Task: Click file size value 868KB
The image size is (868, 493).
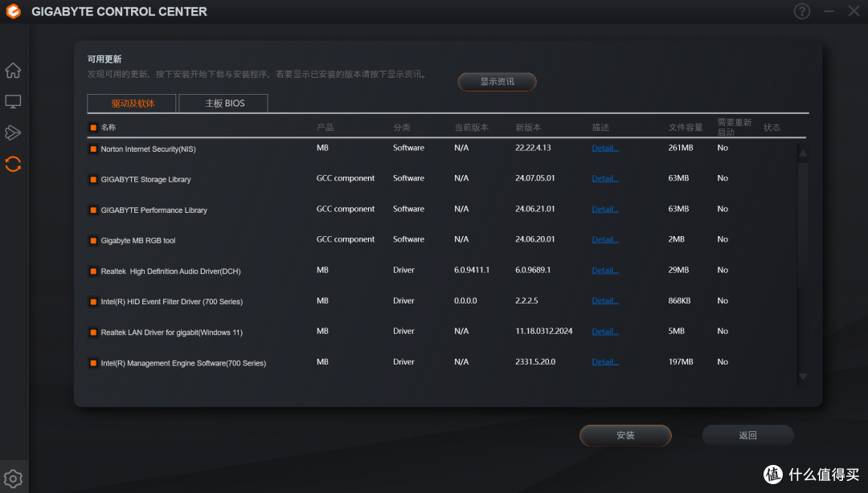Action: (x=679, y=300)
